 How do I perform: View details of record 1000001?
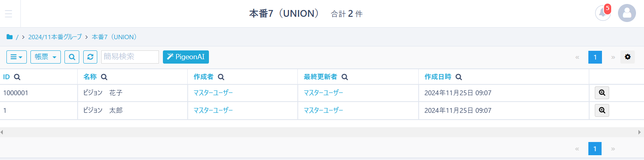pos(602,93)
